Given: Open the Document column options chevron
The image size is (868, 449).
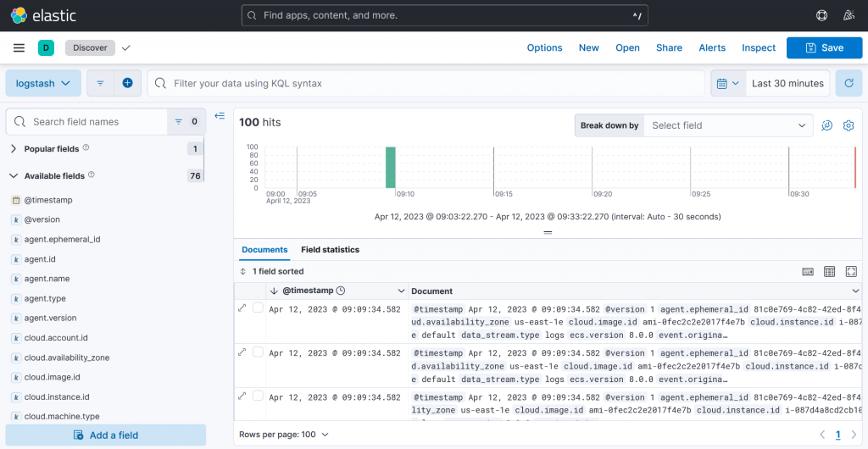Looking at the screenshot, I should pos(855,291).
